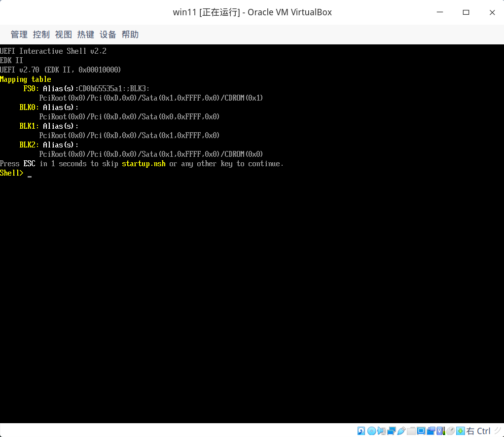Click the VM features indicator icon

point(439,431)
